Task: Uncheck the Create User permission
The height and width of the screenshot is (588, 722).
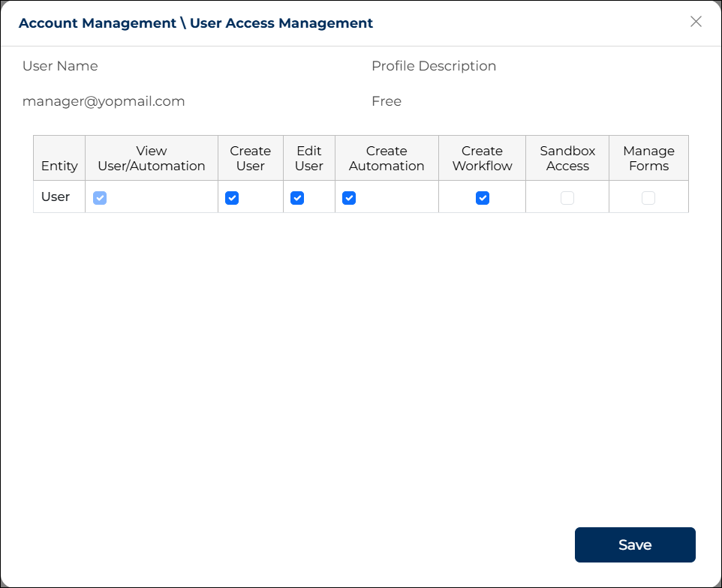Action: click(x=232, y=198)
